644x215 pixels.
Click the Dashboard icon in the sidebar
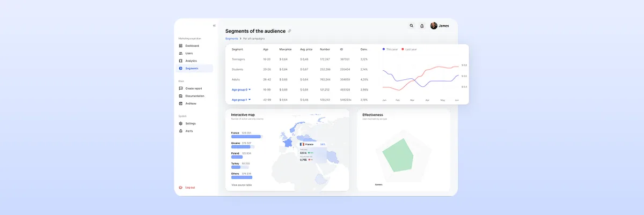coord(181,46)
